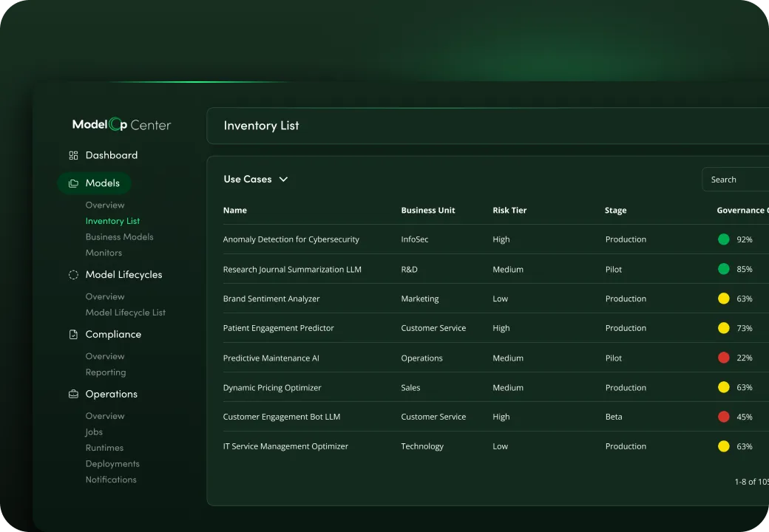
Task: Click the 92% governance score
Action: pos(744,239)
